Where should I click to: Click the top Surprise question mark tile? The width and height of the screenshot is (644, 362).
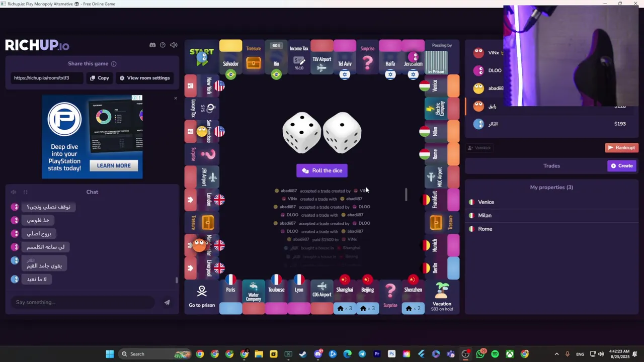click(x=368, y=57)
